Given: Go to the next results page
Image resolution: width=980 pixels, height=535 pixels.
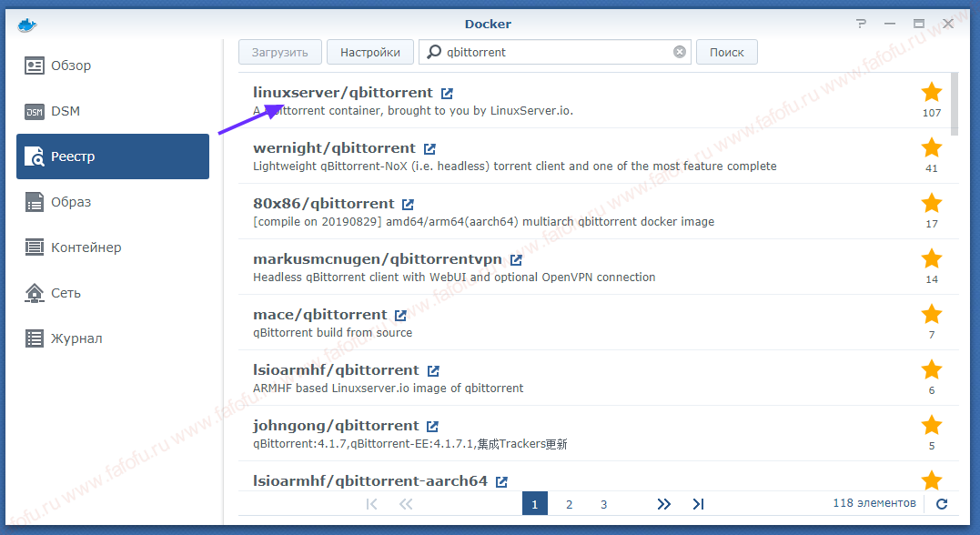Looking at the screenshot, I should click(663, 504).
